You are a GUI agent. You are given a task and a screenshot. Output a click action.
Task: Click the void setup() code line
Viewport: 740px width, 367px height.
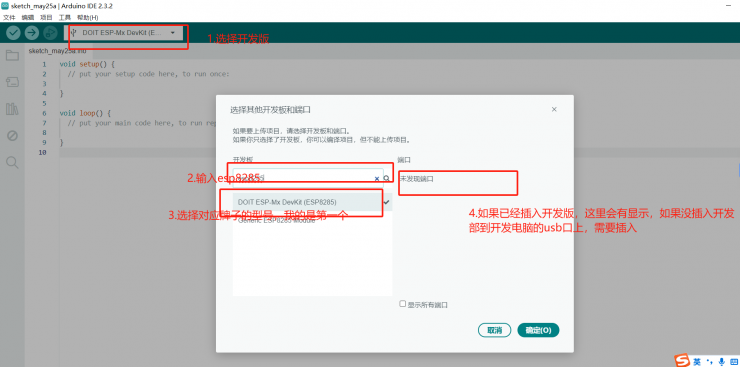[x=87, y=64]
